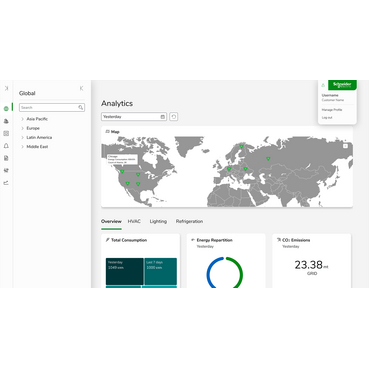This screenshot has width=369, height=369.
Task: Click the Last 7 days consumption tile
Action: (x=161, y=271)
